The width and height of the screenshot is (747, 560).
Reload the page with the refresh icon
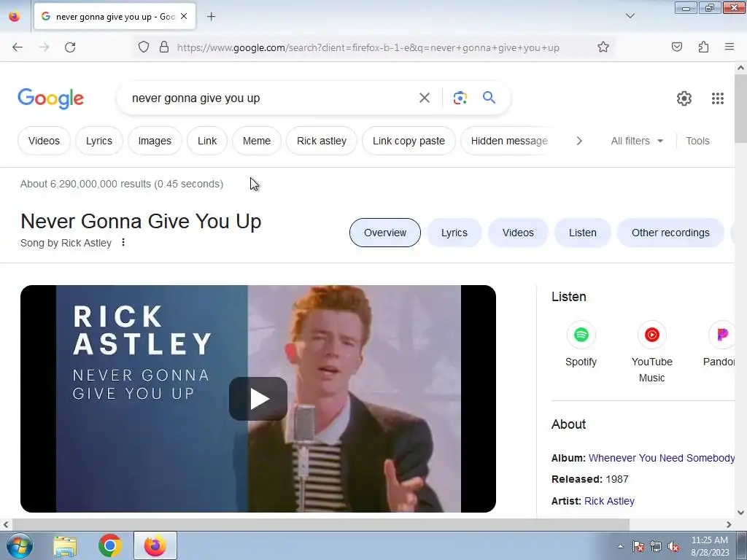[70, 47]
